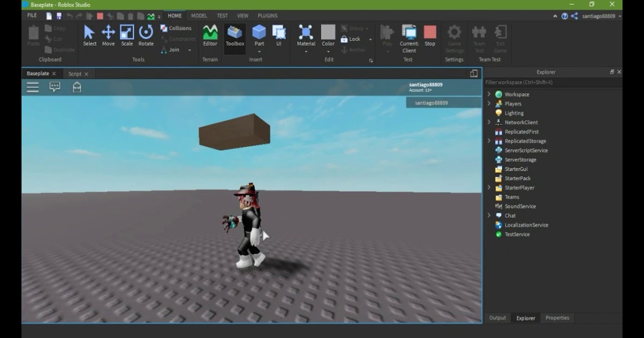
Task: Open the UI insert tool
Action: 279,36
